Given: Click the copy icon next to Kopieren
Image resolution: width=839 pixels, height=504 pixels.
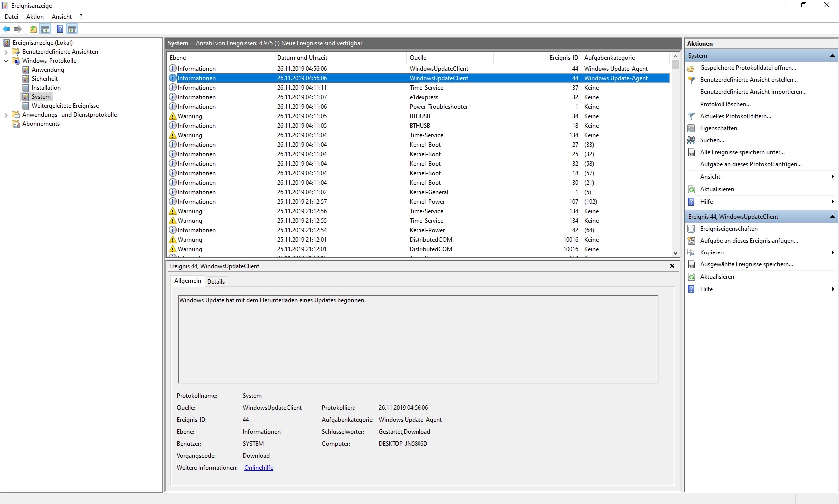Looking at the screenshot, I should tap(691, 252).
